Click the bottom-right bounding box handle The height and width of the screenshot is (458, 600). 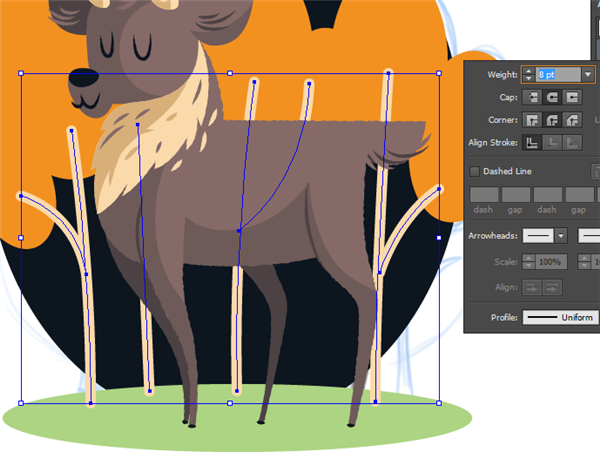click(x=439, y=403)
